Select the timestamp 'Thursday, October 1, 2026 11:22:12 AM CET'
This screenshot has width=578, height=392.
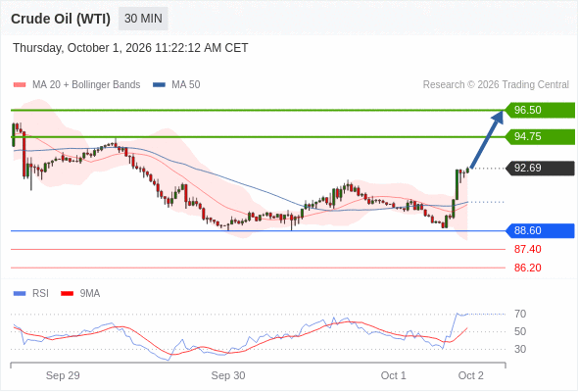pyautogui.click(x=130, y=48)
